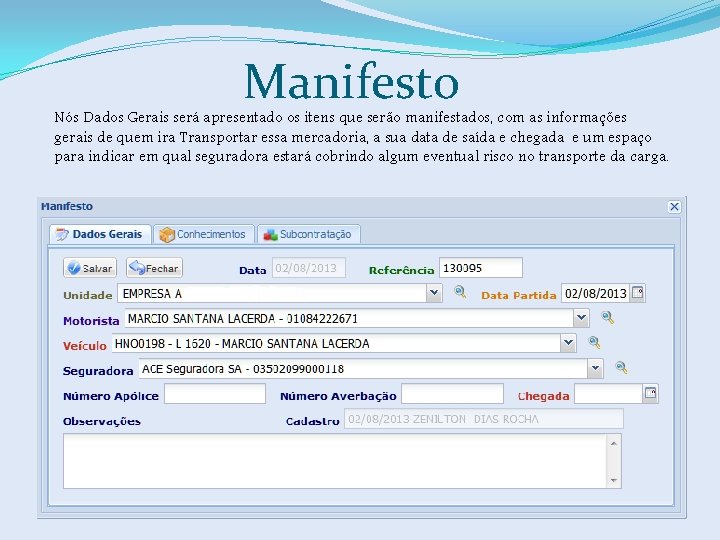
Task: Click the Número Apólice input field
Action: 215,394
